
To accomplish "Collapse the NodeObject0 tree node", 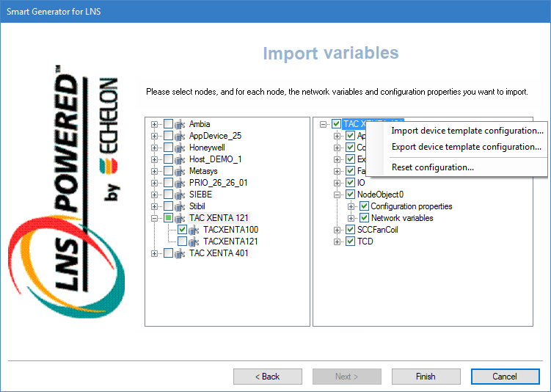I will (x=337, y=195).
